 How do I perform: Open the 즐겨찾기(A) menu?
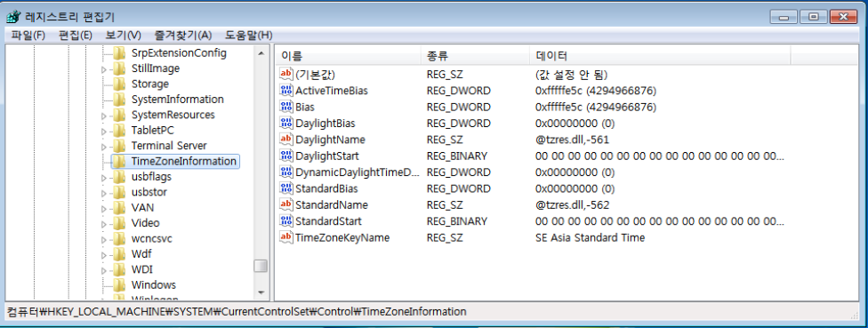coord(183,35)
